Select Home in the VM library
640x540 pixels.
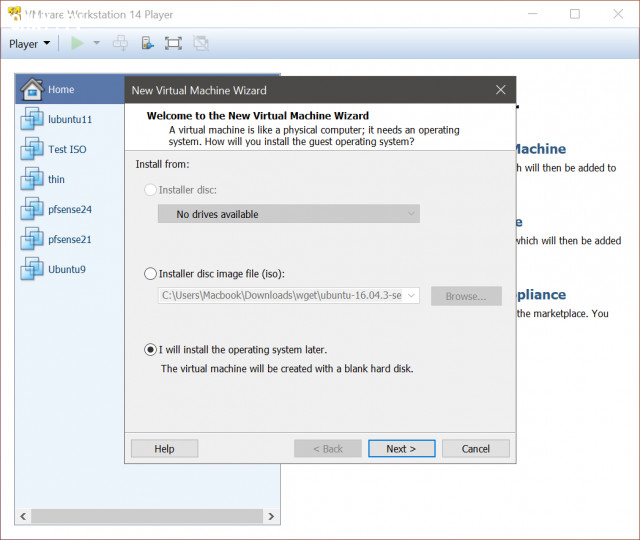tap(70, 89)
